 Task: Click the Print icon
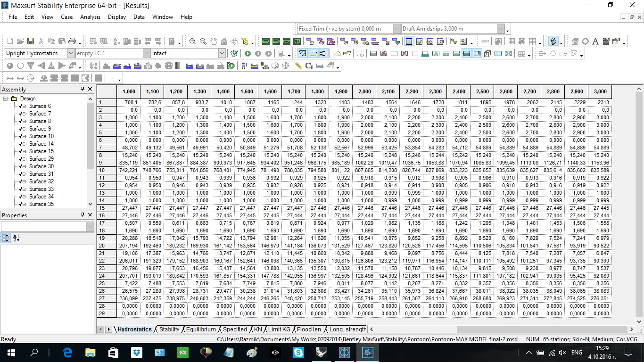coord(72,41)
